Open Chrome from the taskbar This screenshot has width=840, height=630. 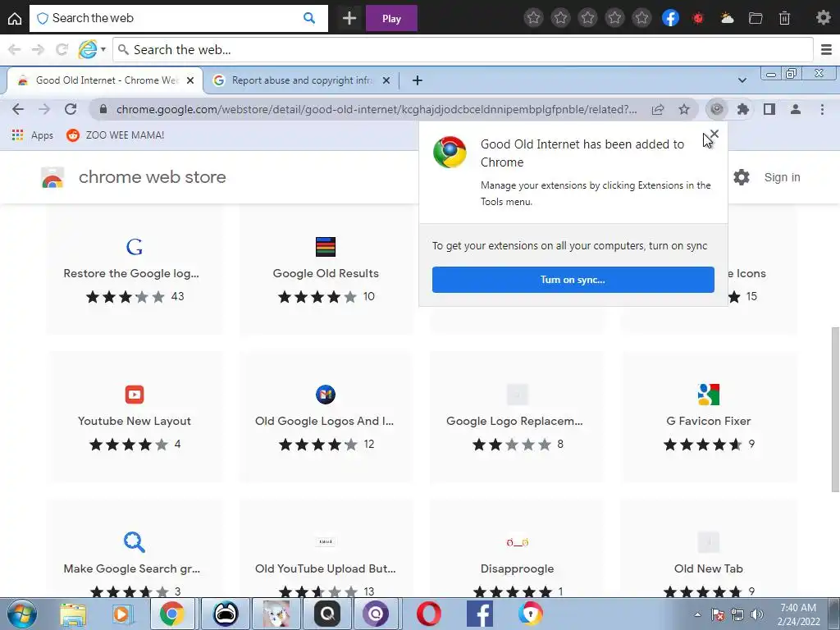[171, 614]
